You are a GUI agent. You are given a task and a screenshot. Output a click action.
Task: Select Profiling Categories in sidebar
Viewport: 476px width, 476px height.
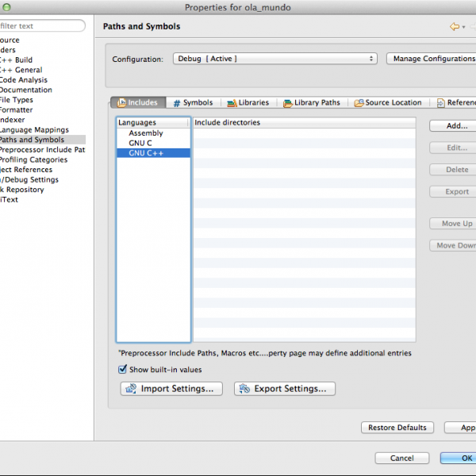coord(33,159)
